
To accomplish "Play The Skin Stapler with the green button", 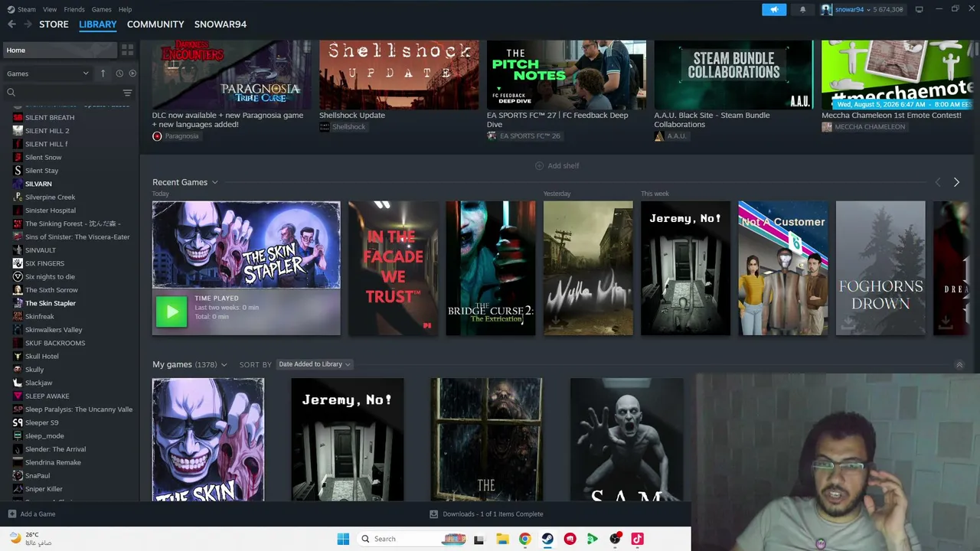I will 171,311.
